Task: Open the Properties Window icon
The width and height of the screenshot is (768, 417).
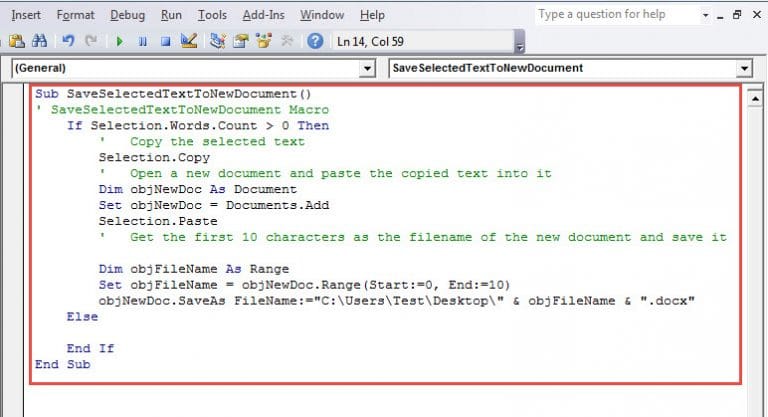Action: (241, 41)
